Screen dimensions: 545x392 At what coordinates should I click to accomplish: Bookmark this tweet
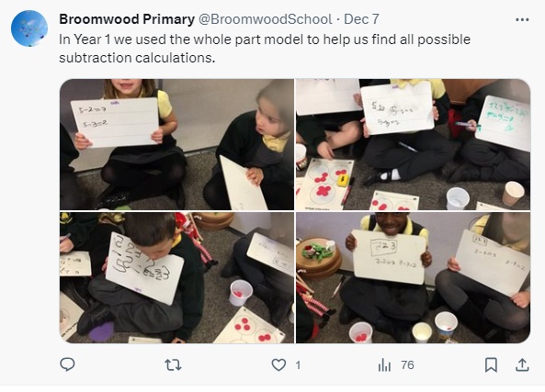491,364
